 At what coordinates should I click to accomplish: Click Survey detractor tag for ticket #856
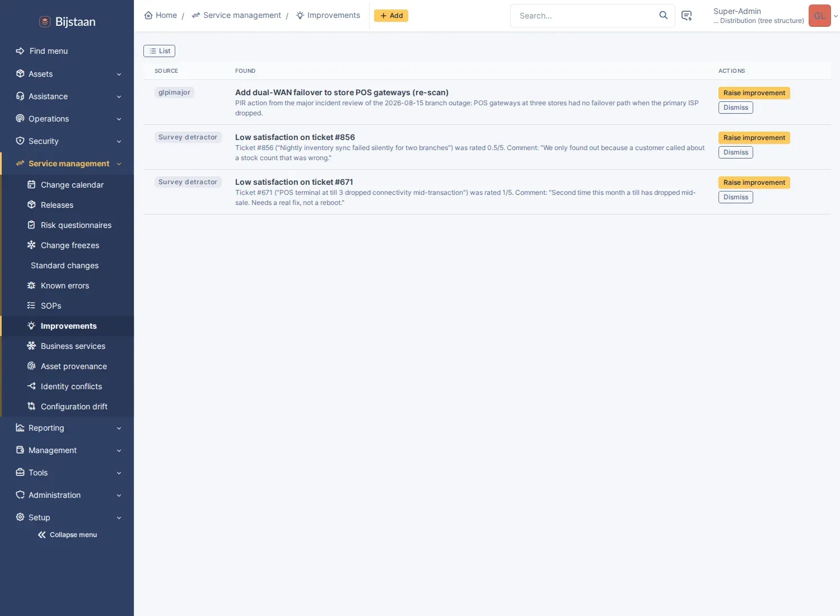(188, 137)
